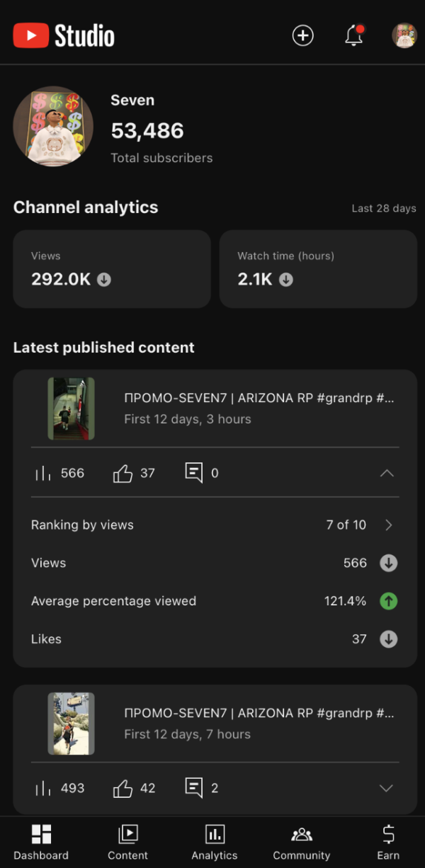The image size is (425, 868).
Task: Go to the Community tab
Action: 302,841
